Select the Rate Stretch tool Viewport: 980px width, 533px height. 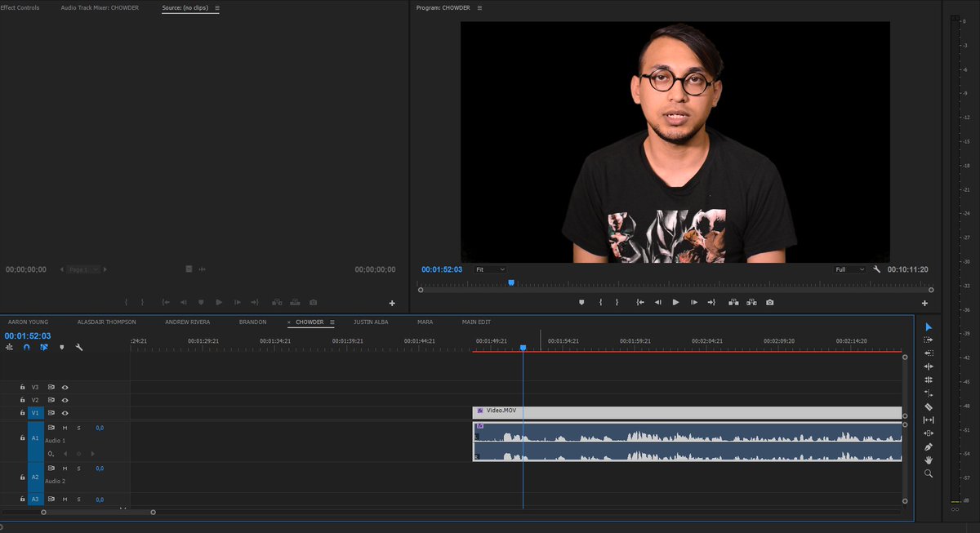(x=929, y=393)
